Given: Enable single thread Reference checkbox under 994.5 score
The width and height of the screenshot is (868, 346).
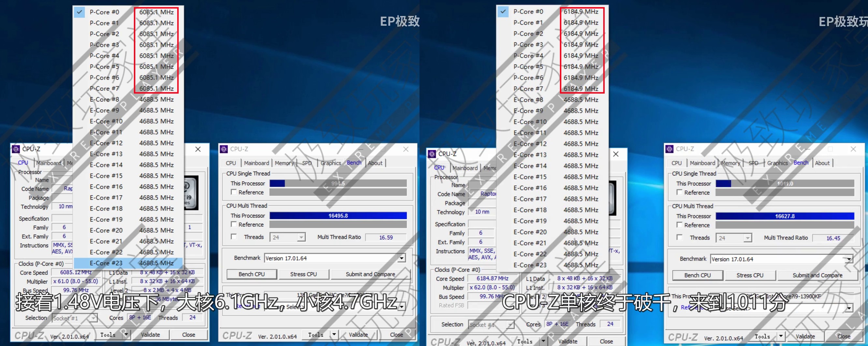Looking at the screenshot, I should coord(234,192).
